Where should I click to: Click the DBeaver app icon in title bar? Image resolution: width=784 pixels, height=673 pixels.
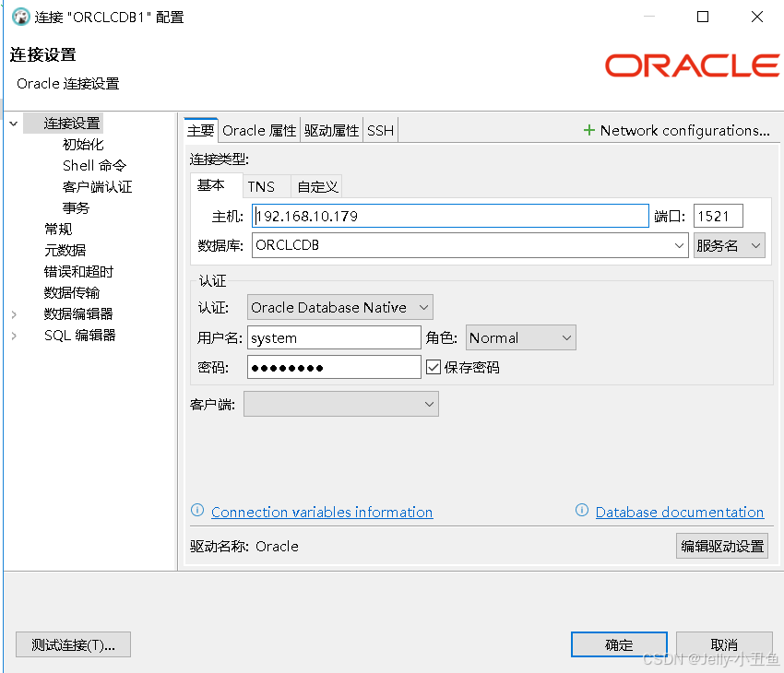click(20, 17)
